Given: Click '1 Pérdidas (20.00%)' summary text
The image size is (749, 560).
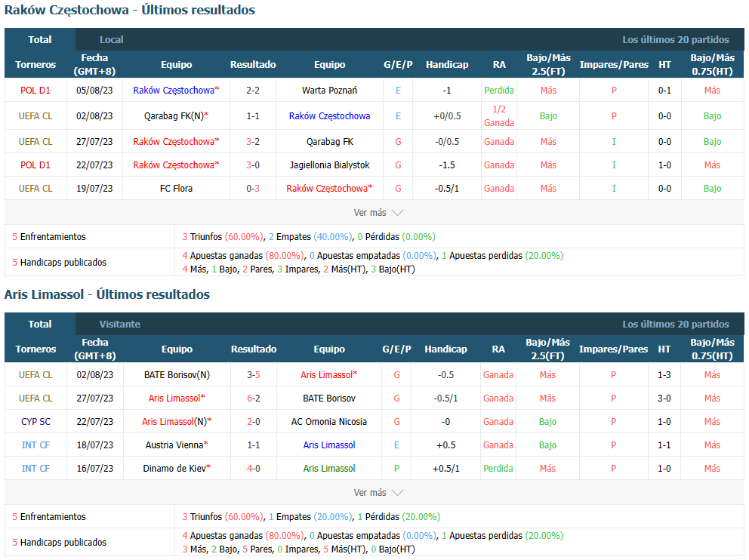Looking at the screenshot, I should tap(399, 516).
